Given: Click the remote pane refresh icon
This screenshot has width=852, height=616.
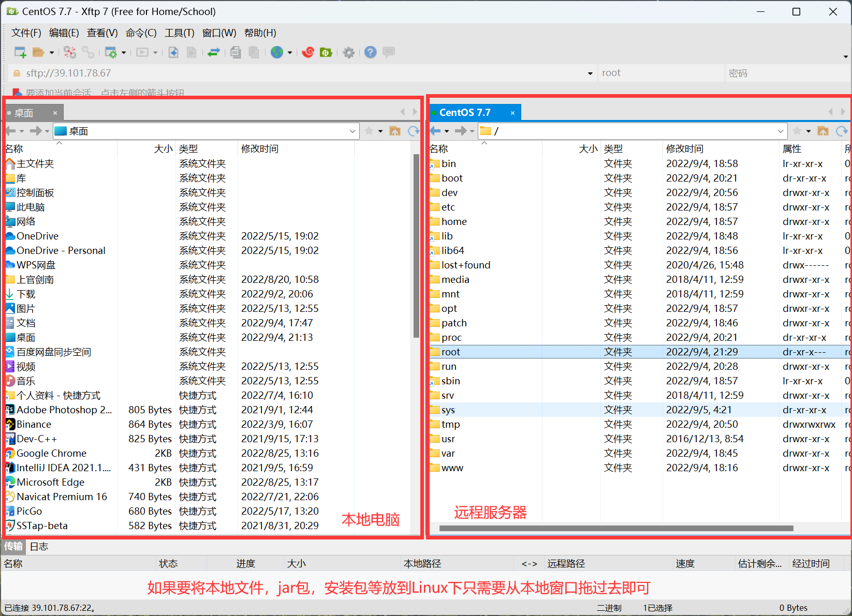Looking at the screenshot, I should 842,131.
